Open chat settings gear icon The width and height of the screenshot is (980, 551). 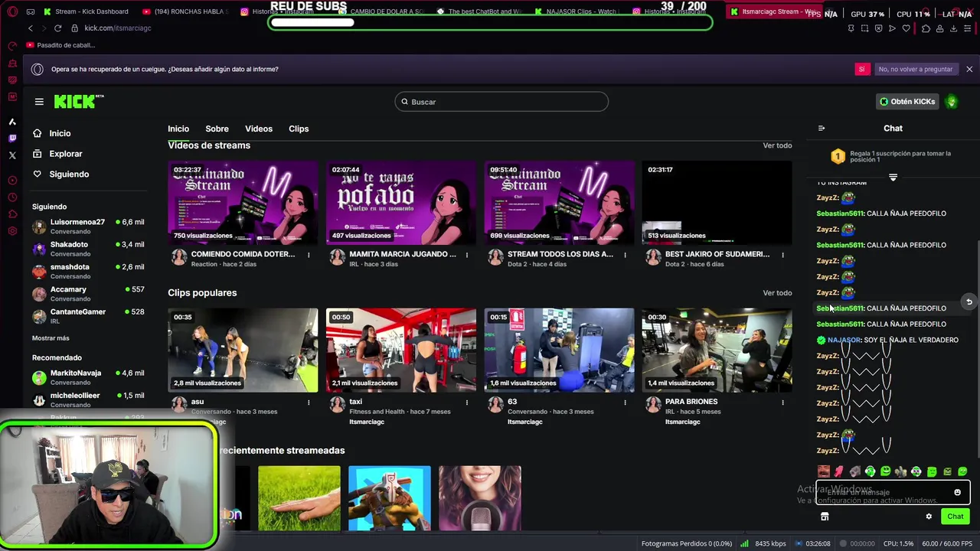click(929, 517)
